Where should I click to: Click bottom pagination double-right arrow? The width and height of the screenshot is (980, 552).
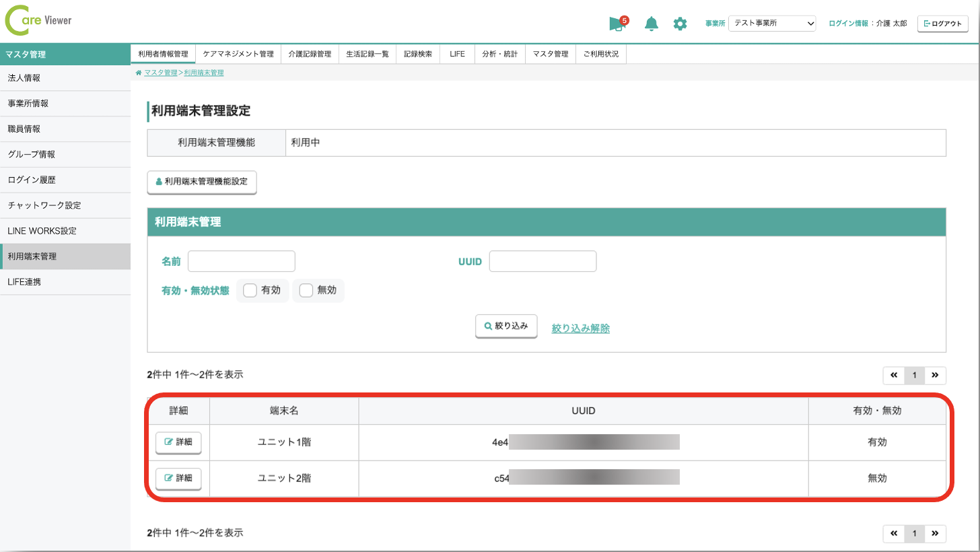click(935, 534)
